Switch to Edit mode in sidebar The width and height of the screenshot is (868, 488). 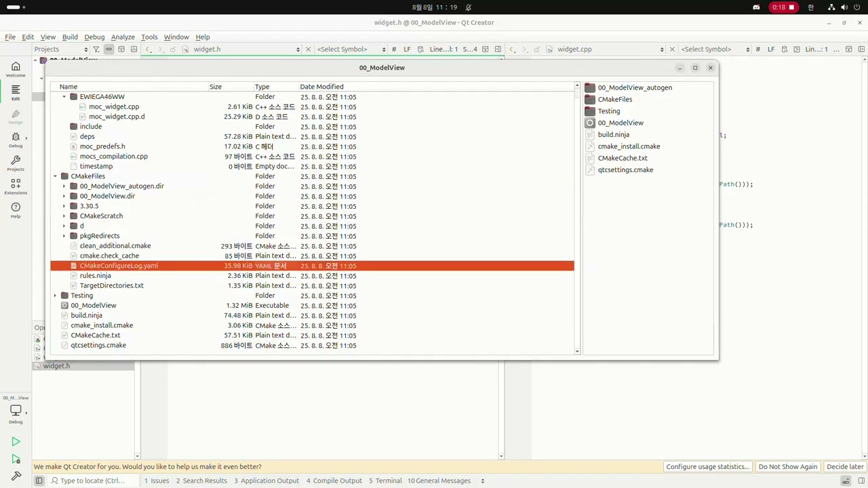pyautogui.click(x=16, y=92)
